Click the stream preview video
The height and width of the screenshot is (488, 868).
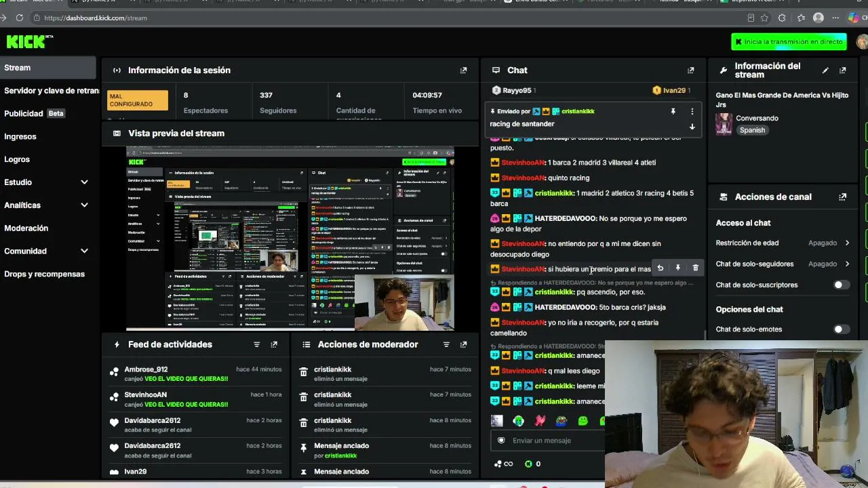point(290,239)
